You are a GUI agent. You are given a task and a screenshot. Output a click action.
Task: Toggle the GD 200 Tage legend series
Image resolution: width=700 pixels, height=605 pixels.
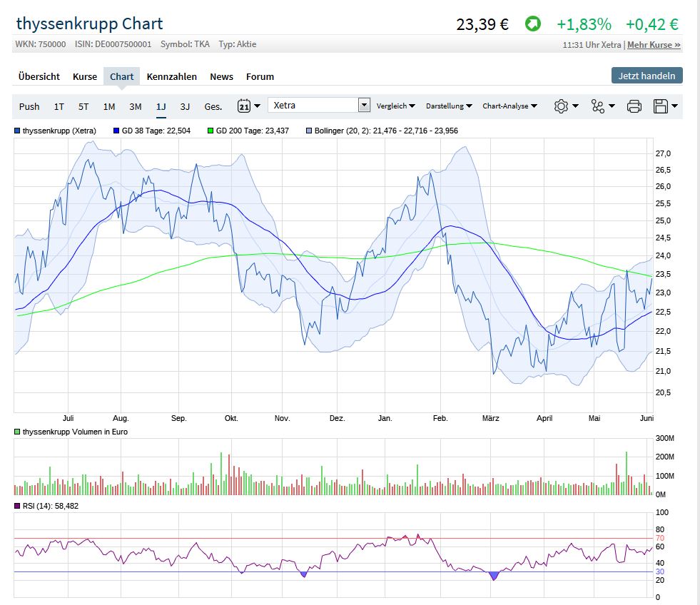tap(248, 131)
